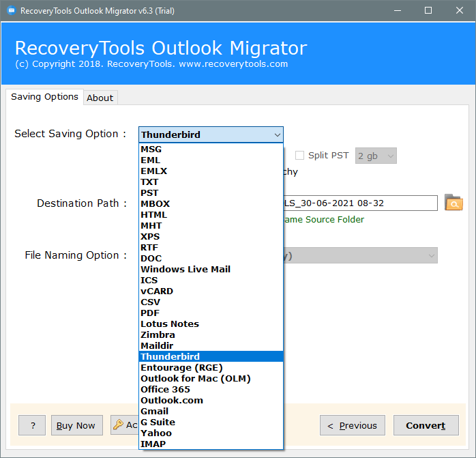Click the Buy Now button

coord(77,425)
